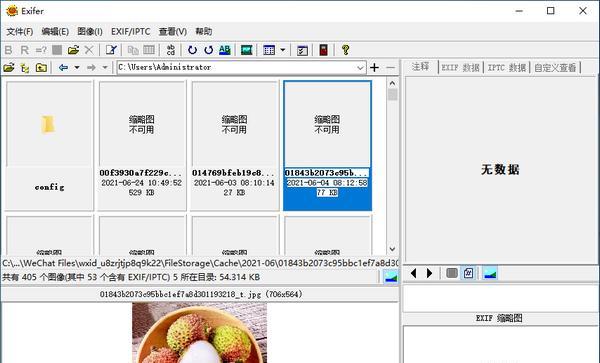Screen dimensions: 600x363
Task: Open the back history dropdown arrow
Action: (x=77, y=68)
